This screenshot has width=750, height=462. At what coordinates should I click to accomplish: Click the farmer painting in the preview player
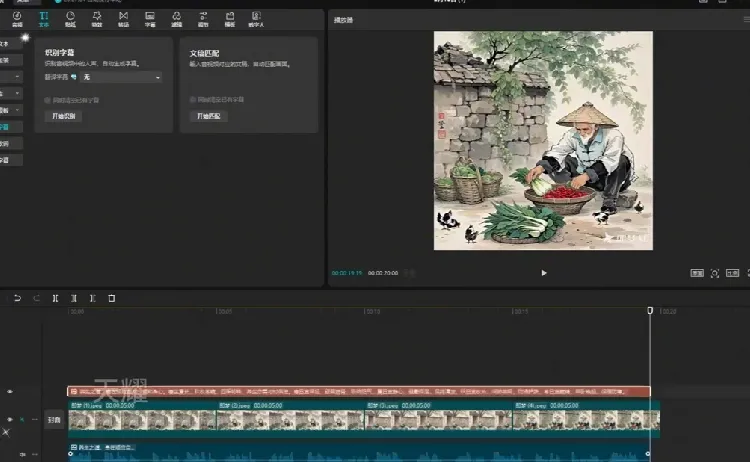pos(543,141)
